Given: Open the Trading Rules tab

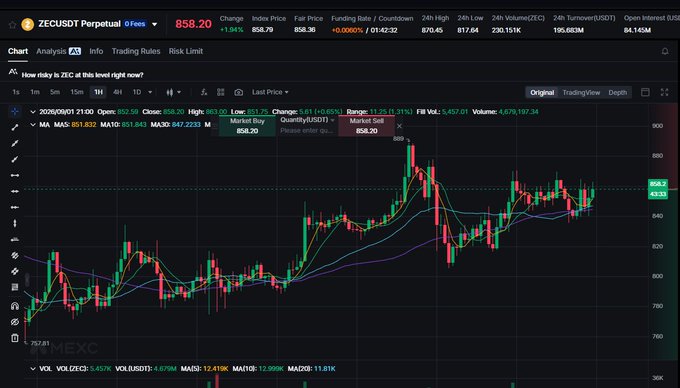Looking at the screenshot, I should [x=136, y=51].
